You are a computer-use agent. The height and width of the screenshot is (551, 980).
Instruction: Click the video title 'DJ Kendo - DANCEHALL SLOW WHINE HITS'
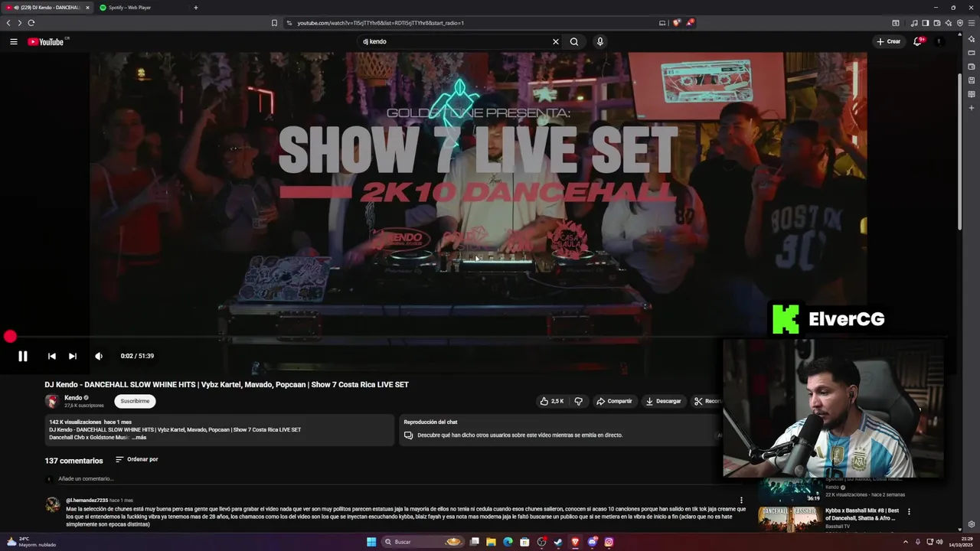tap(227, 385)
